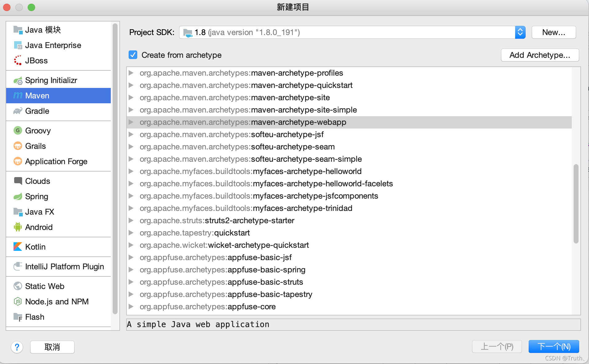
Task: Click the Flash folder icon
Action: [x=18, y=317]
